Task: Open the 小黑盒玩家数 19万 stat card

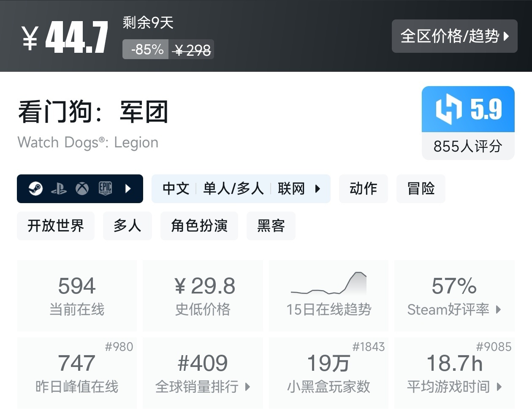Action: tap(328, 372)
